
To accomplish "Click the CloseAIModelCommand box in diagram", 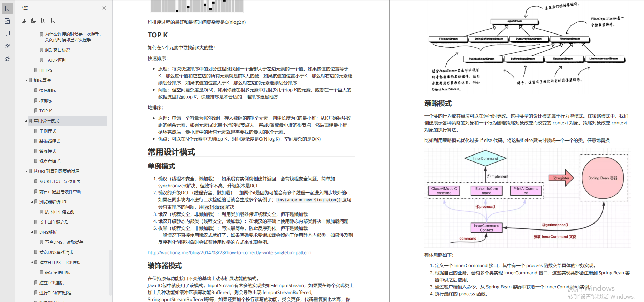I will (444, 191).
